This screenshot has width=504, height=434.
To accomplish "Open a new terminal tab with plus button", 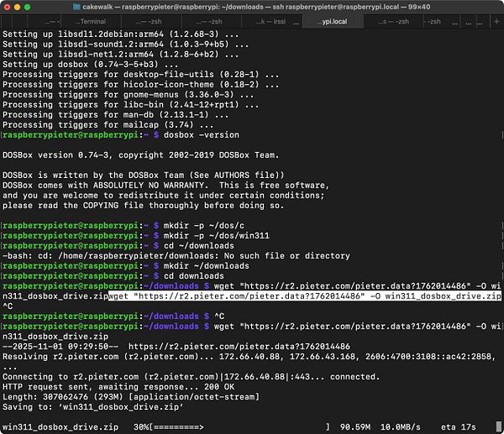I will tap(496, 22).
